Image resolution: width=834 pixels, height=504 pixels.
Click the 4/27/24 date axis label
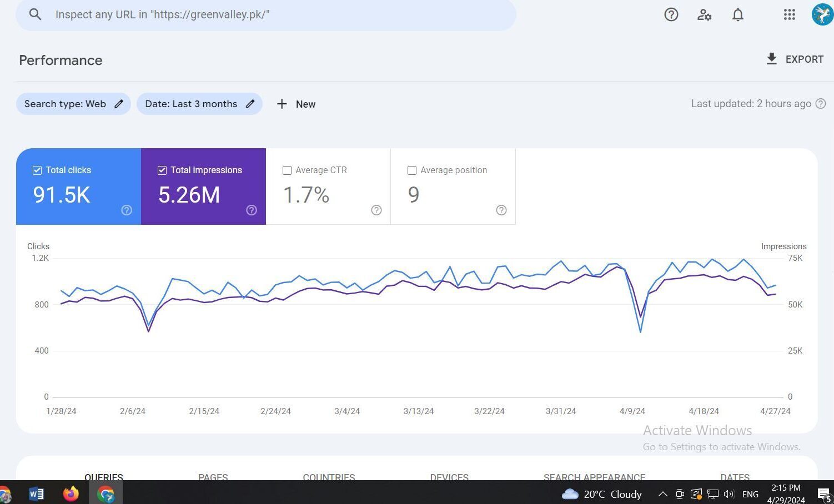(775, 411)
